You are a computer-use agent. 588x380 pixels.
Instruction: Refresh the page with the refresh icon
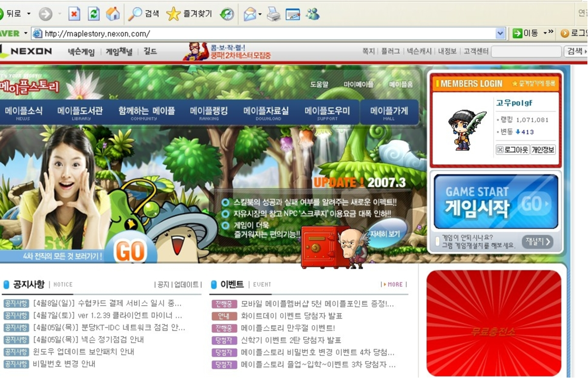pyautogui.click(x=93, y=14)
